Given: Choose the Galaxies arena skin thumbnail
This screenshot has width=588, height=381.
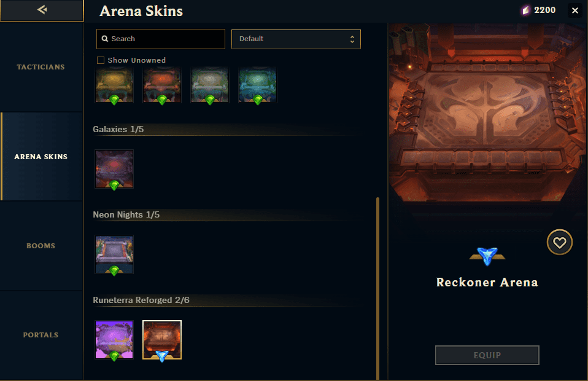Looking at the screenshot, I should [114, 169].
